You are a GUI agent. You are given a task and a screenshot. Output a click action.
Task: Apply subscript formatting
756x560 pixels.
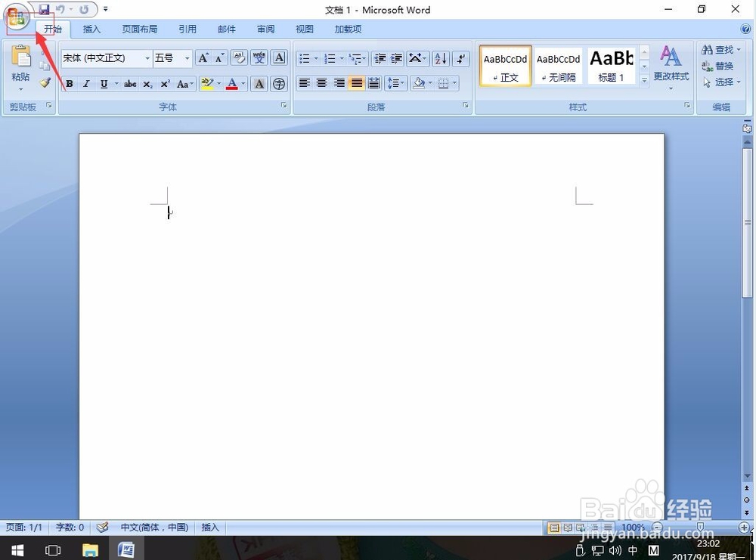[x=147, y=84]
